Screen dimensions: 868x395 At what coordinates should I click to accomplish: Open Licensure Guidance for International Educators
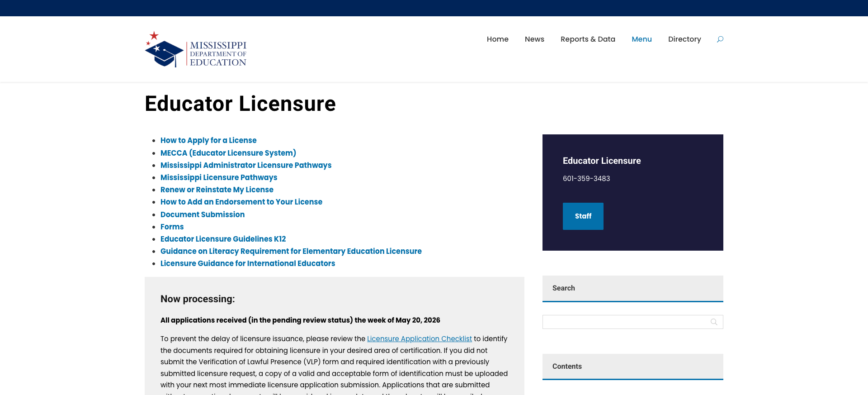[x=248, y=263]
